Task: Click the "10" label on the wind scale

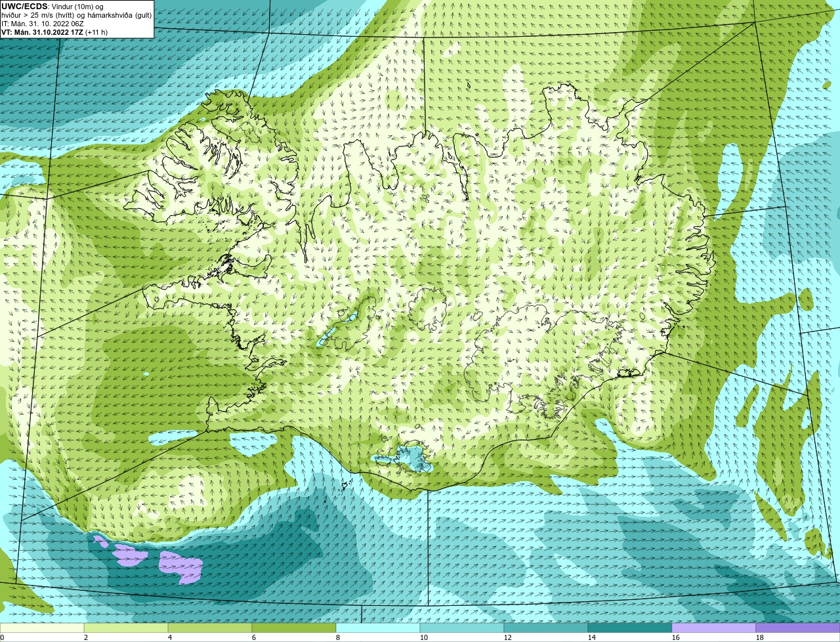Action: coord(424,637)
